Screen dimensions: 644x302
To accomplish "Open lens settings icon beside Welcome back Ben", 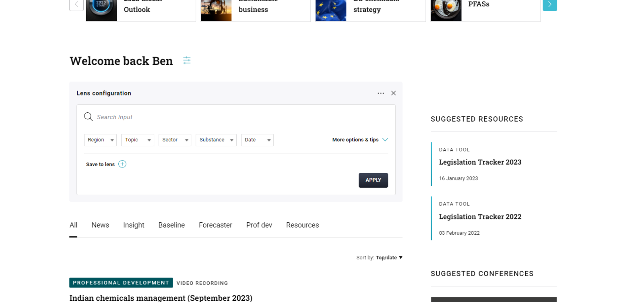I will coord(187,60).
